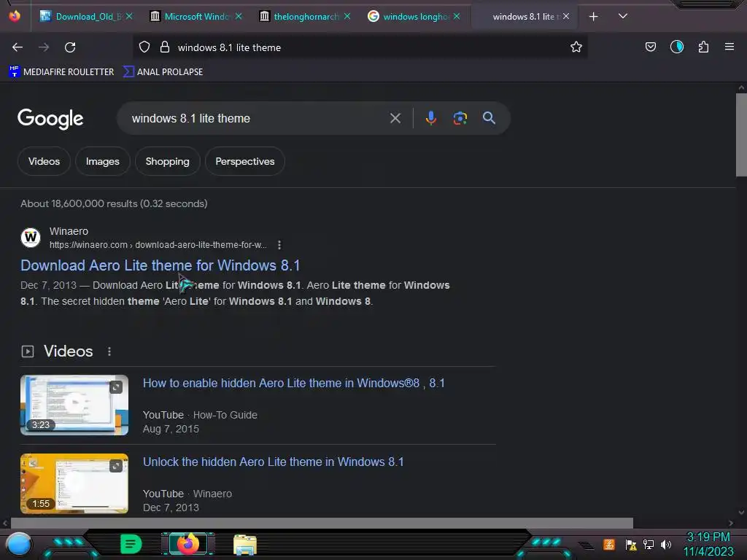Close the Download_Old_B tab
The width and height of the screenshot is (747, 560).
(x=129, y=17)
